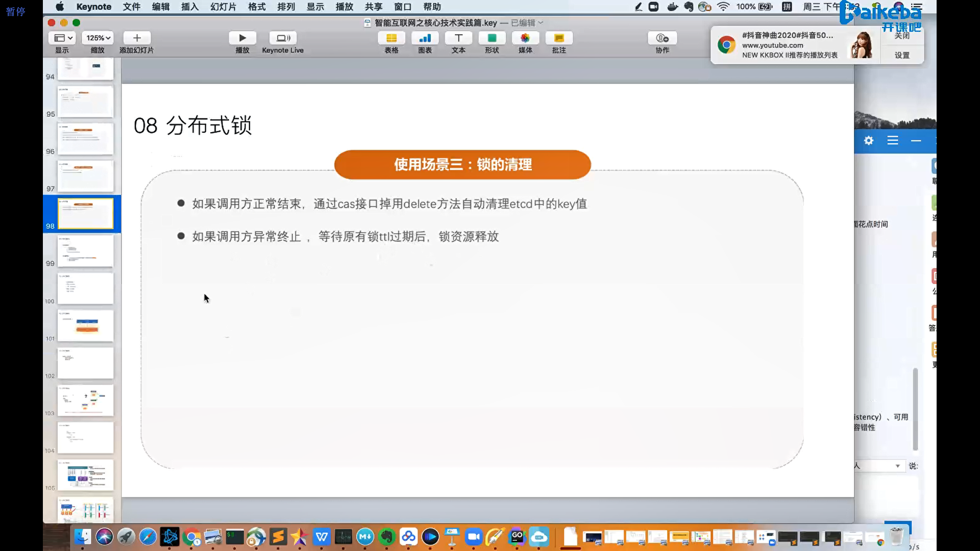This screenshot has width=980, height=551.
Task: Click the settings gear in blue panel
Action: point(869,141)
